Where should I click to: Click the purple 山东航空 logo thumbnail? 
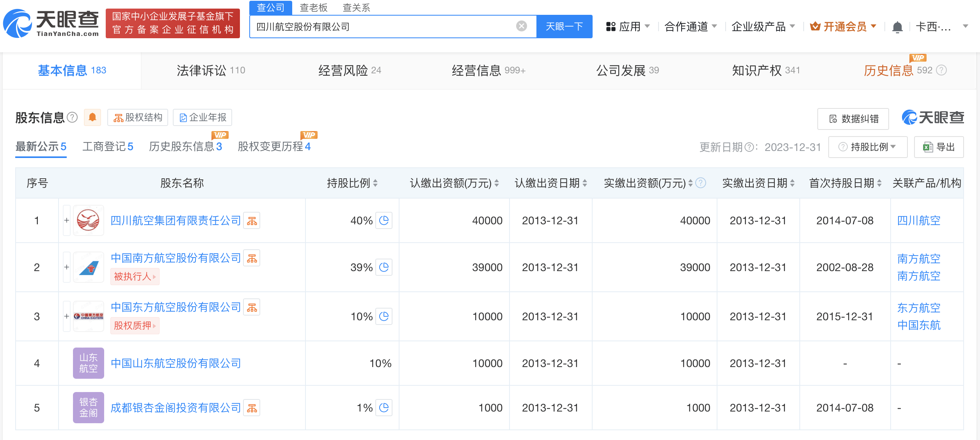tap(89, 363)
